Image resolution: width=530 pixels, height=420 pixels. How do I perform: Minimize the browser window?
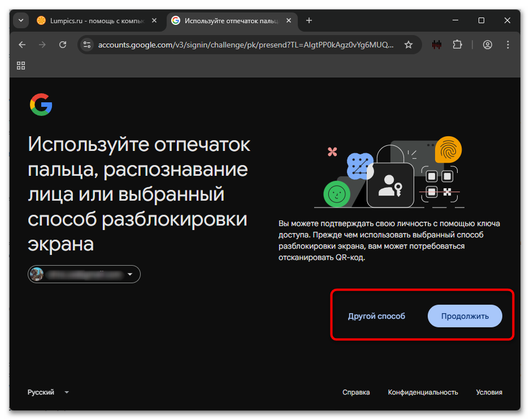[x=455, y=20]
